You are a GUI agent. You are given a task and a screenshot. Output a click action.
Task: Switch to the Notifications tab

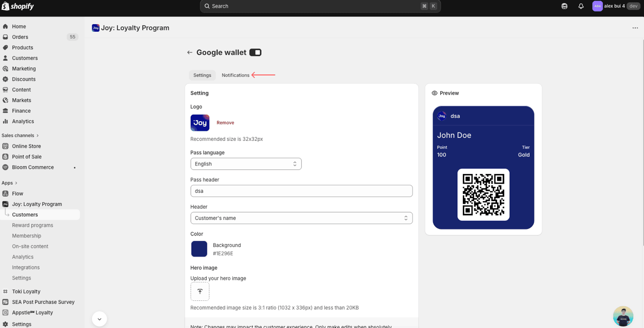click(x=235, y=75)
